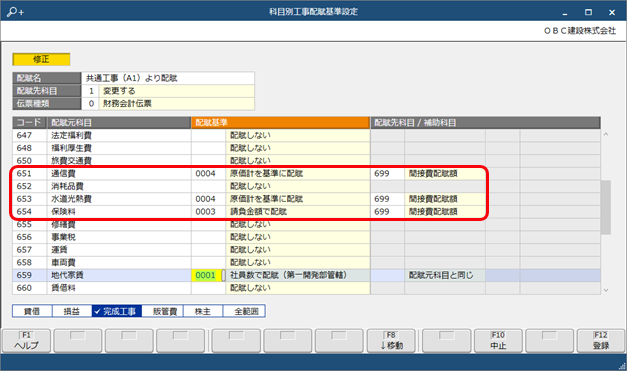
Task: Select row 655 修繕費
Action: pyautogui.click(x=306, y=224)
